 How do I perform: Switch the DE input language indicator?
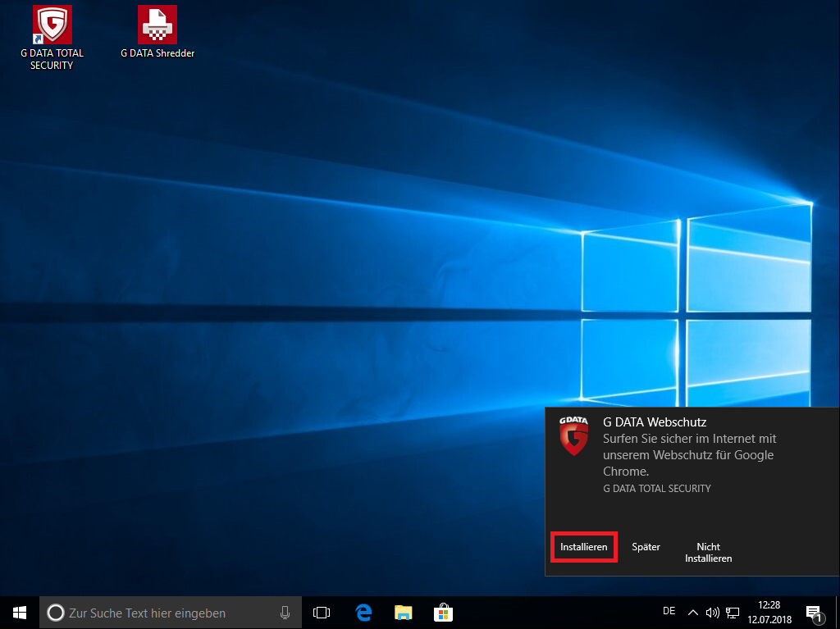669,611
